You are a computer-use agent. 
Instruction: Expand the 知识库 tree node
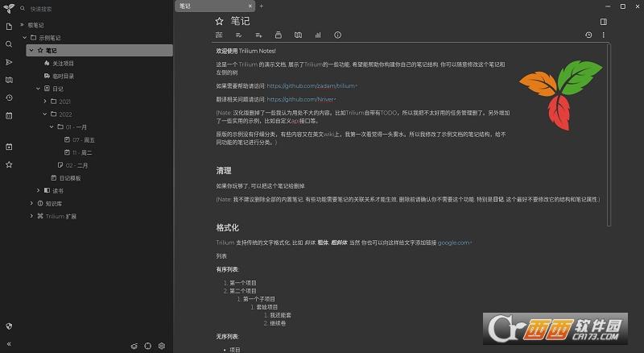click(x=31, y=203)
